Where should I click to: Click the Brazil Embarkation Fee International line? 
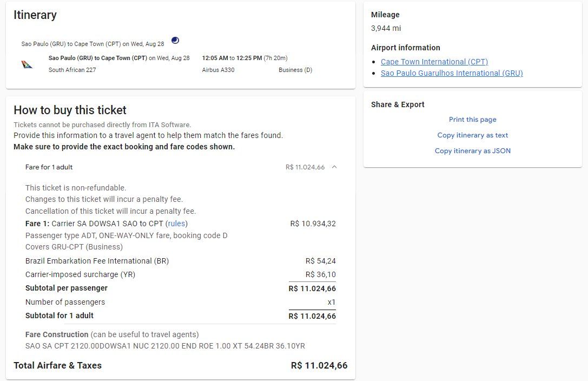97,261
